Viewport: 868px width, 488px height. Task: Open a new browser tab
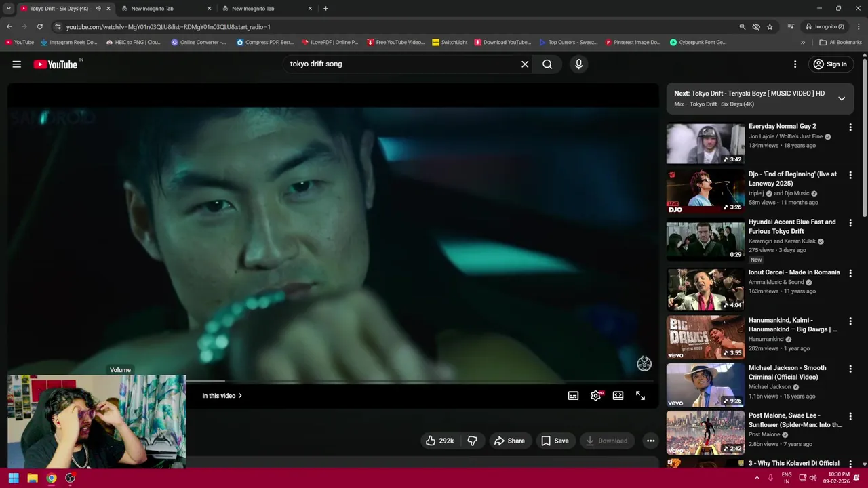pyautogui.click(x=325, y=9)
